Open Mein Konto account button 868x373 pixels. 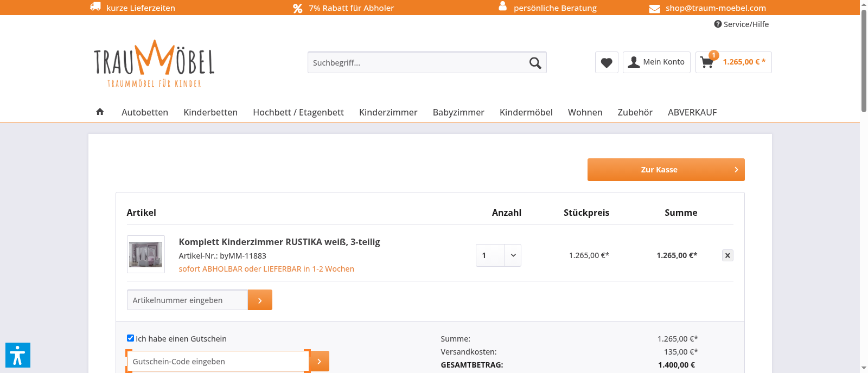pos(656,62)
